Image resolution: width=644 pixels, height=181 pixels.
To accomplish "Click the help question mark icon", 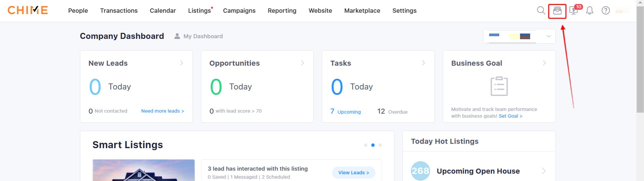I will click(606, 11).
